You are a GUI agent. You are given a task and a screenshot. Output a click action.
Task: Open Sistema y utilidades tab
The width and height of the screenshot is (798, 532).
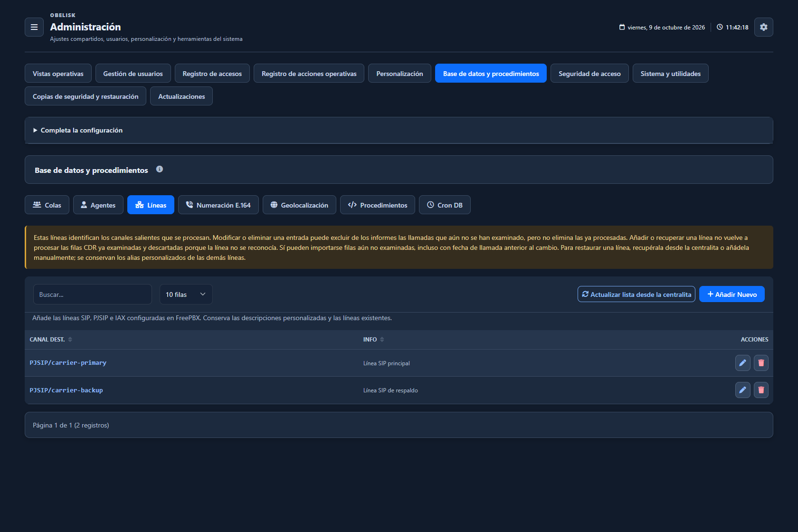point(671,73)
